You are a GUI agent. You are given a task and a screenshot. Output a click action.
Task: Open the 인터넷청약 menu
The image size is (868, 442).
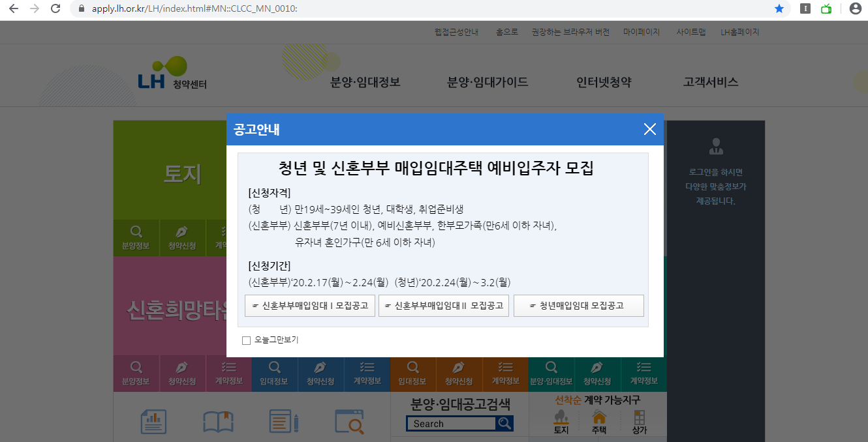[604, 83]
